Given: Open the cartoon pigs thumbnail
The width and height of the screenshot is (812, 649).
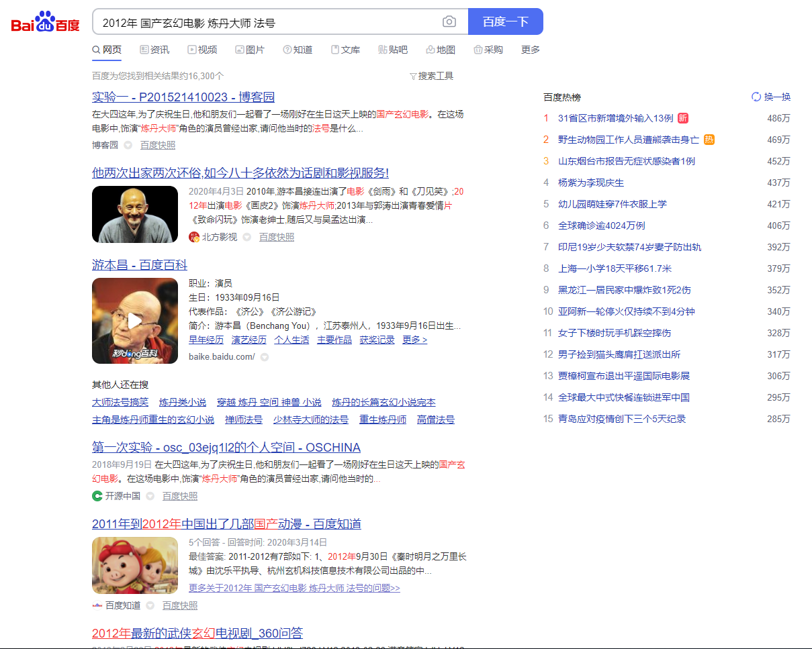Looking at the screenshot, I should click(x=135, y=565).
